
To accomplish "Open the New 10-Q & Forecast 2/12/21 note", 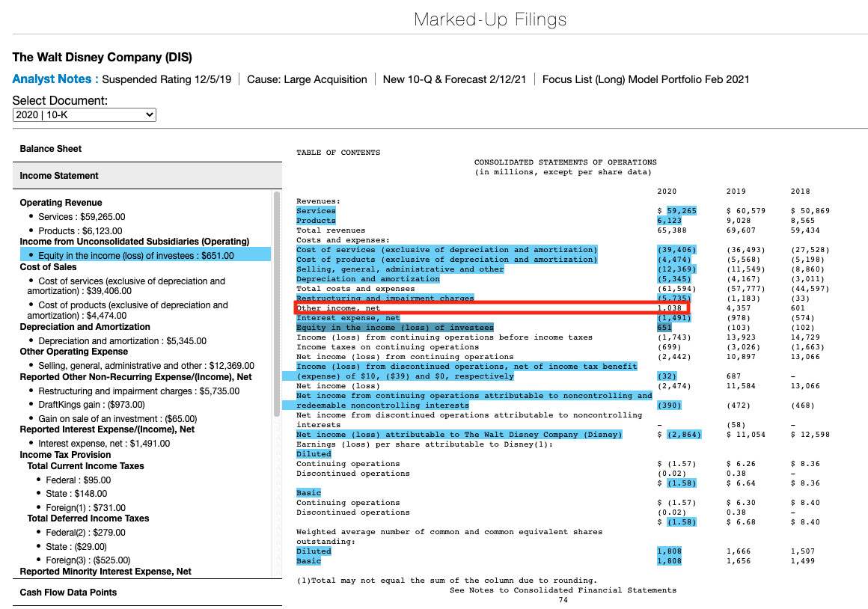I will tap(454, 79).
